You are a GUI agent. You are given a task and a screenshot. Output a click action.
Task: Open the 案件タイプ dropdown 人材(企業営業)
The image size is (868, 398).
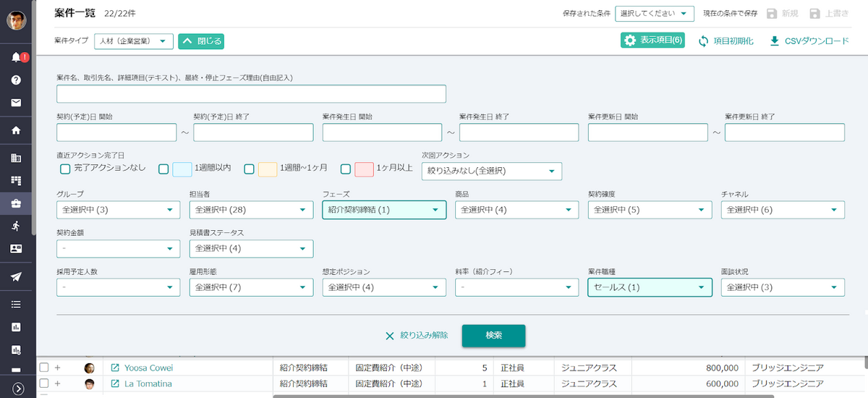pos(134,41)
